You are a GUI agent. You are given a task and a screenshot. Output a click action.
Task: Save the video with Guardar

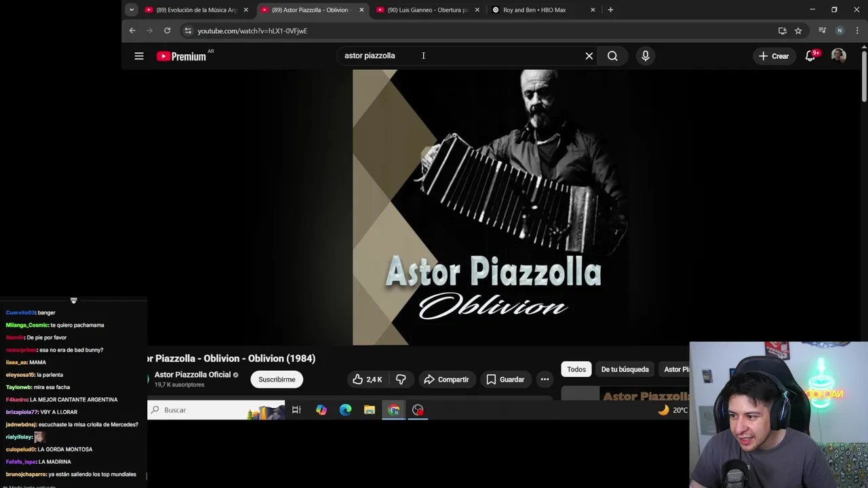[505, 380]
